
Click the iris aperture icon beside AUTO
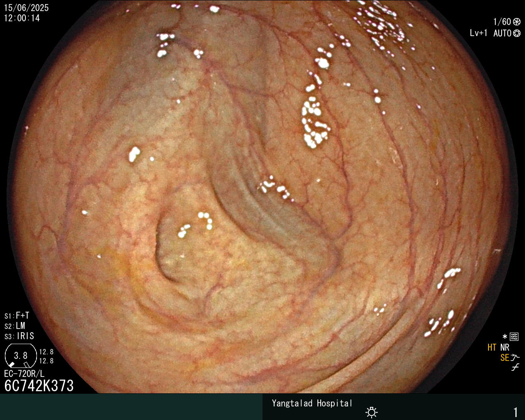tap(517, 33)
